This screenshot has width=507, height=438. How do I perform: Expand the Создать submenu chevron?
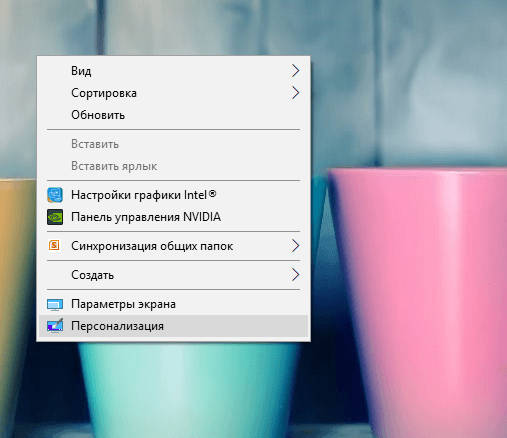295,275
